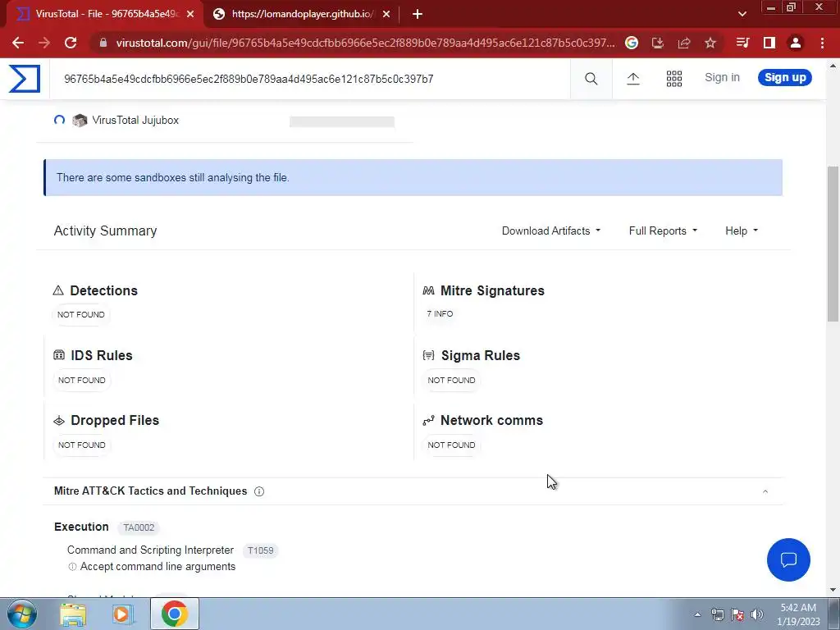This screenshot has width=840, height=630.
Task: Collapse the Mitre ATT&CK Tactics section
Action: 765,491
